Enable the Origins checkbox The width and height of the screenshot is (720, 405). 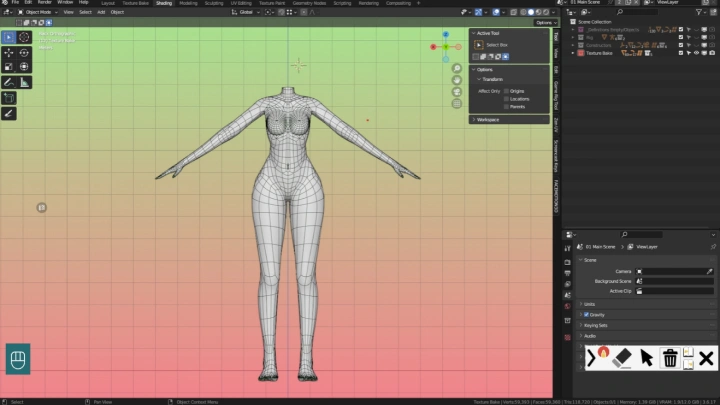(x=507, y=91)
